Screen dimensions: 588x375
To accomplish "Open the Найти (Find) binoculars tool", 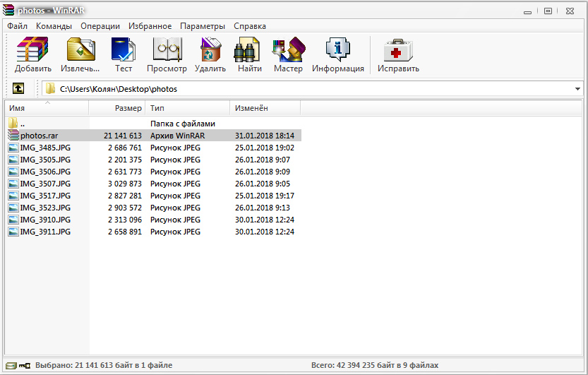I will [x=246, y=49].
